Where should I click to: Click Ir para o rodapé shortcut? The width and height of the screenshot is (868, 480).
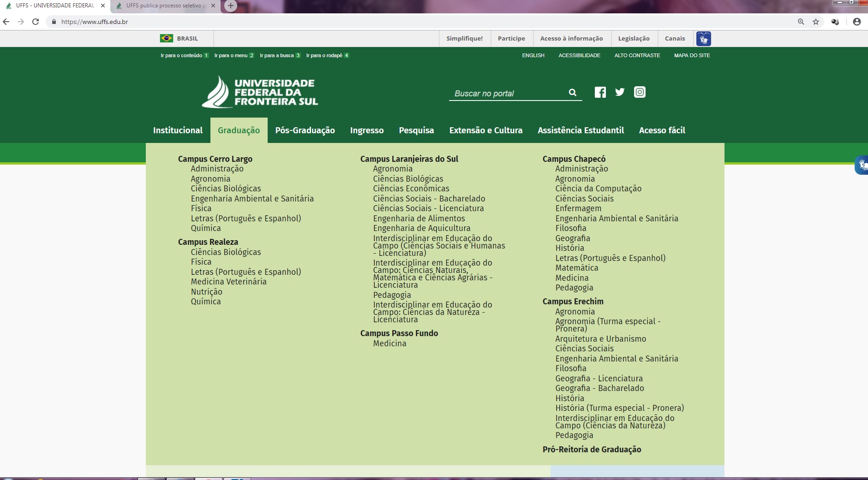(327, 55)
